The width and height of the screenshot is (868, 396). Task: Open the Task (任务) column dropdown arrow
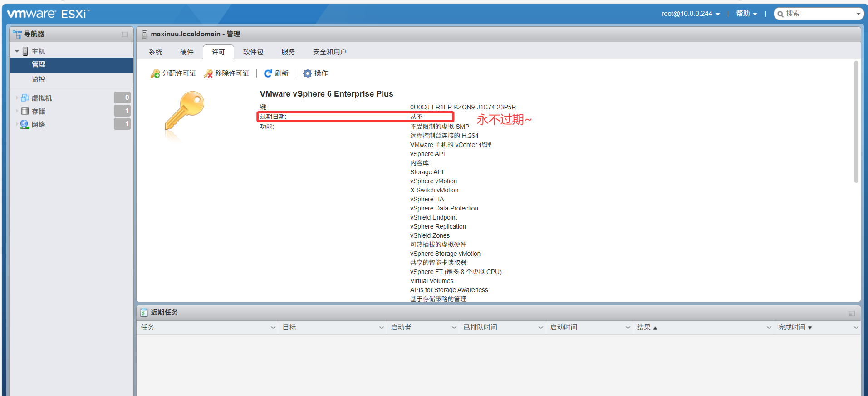pyautogui.click(x=273, y=328)
